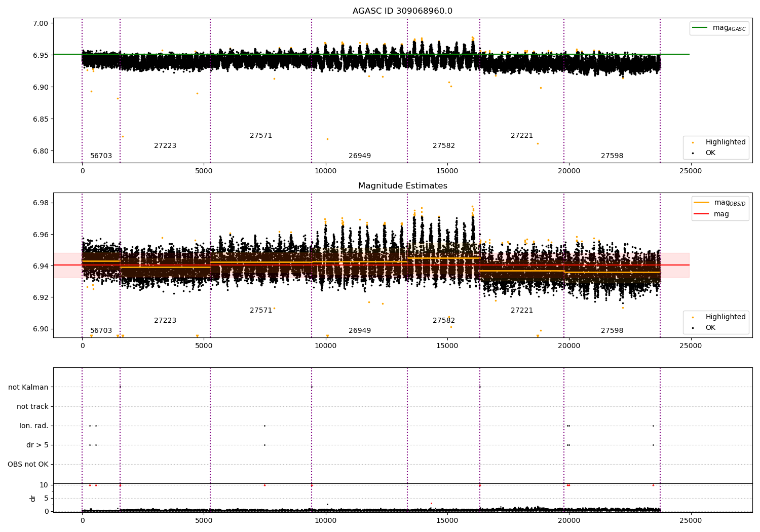This screenshot has width=760, height=532.
Task: Click the 6.98 tick on middle plot
Action: coord(41,203)
